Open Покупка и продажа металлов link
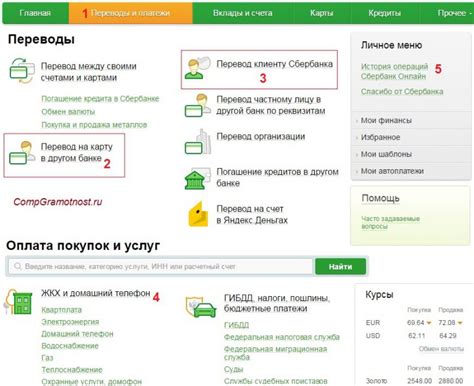 [x=94, y=125]
